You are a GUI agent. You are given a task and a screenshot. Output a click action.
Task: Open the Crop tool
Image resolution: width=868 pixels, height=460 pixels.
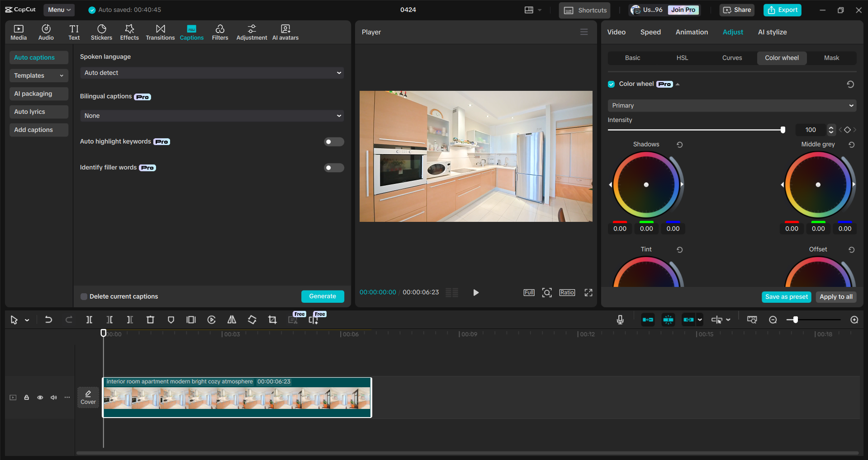272,319
